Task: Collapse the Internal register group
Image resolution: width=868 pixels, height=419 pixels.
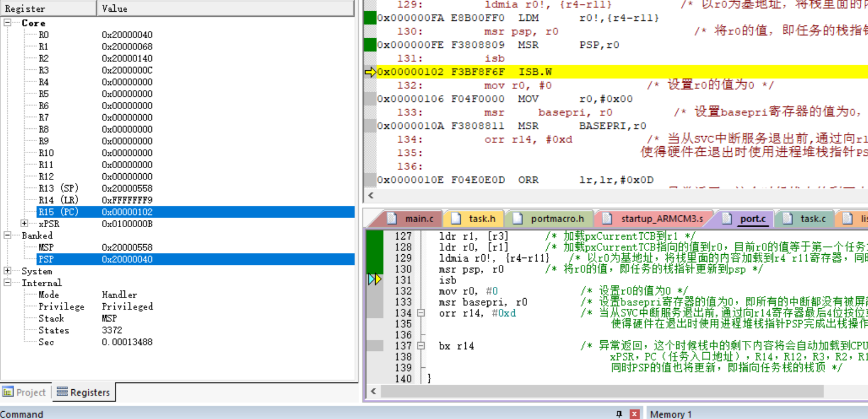Action: click(x=8, y=283)
